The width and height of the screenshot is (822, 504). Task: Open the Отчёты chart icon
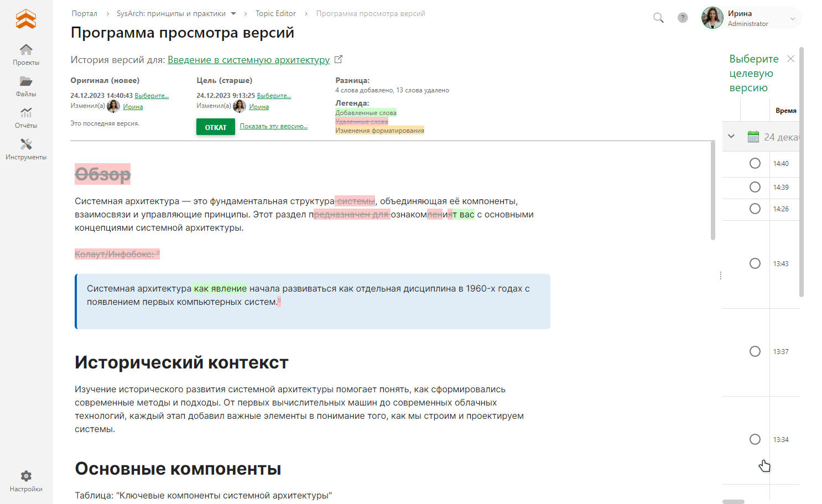click(26, 113)
